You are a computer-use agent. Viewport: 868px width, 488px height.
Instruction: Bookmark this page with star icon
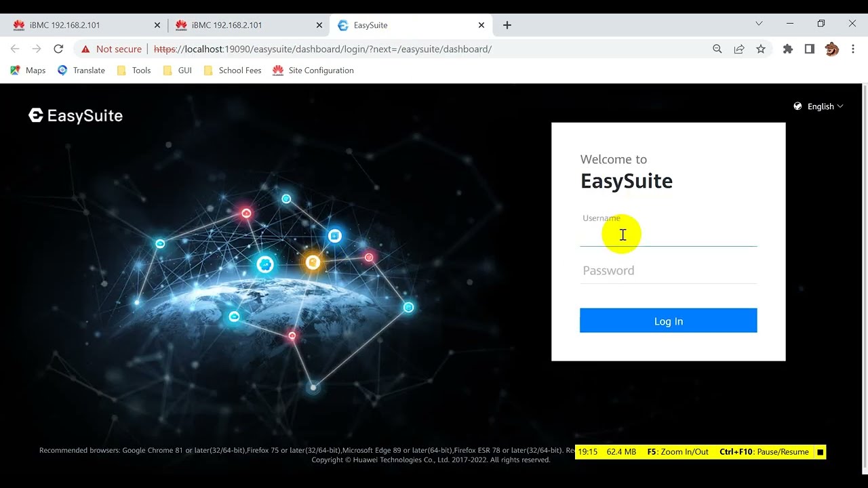(x=761, y=49)
